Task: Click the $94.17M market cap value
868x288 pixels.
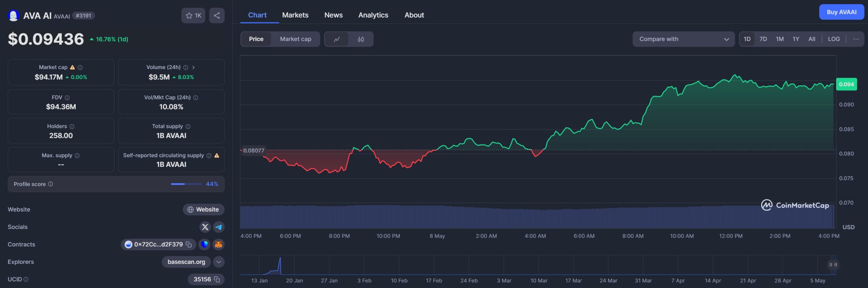Action: pyautogui.click(x=48, y=77)
